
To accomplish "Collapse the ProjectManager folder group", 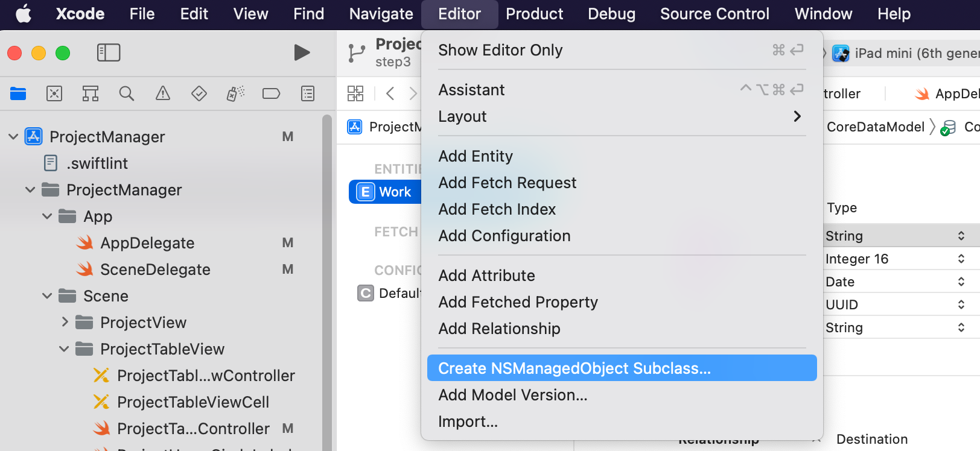I will click(x=30, y=190).
